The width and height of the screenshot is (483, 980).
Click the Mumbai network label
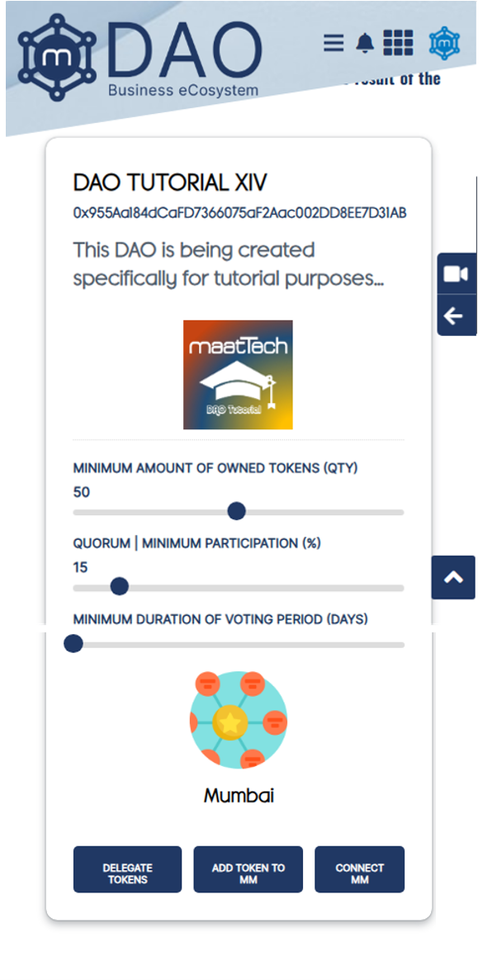click(239, 796)
